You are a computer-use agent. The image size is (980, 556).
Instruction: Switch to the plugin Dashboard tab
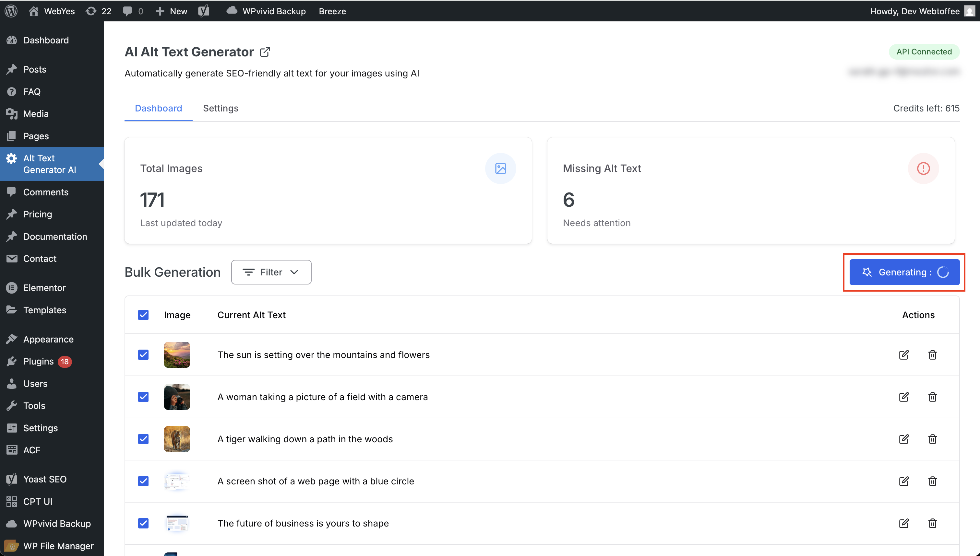pos(158,109)
